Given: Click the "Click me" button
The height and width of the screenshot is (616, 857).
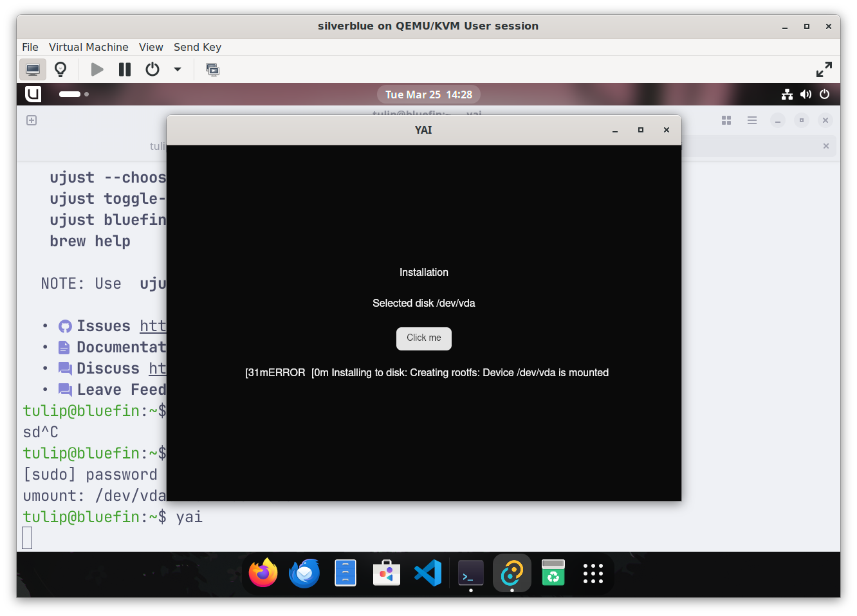Looking at the screenshot, I should tap(424, 338).
